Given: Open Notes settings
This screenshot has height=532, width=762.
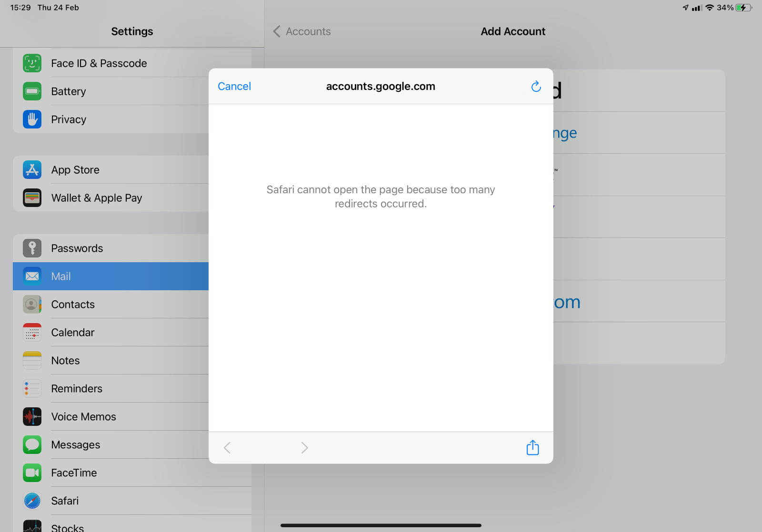Looking at the screenshot, I should (110, 361).
